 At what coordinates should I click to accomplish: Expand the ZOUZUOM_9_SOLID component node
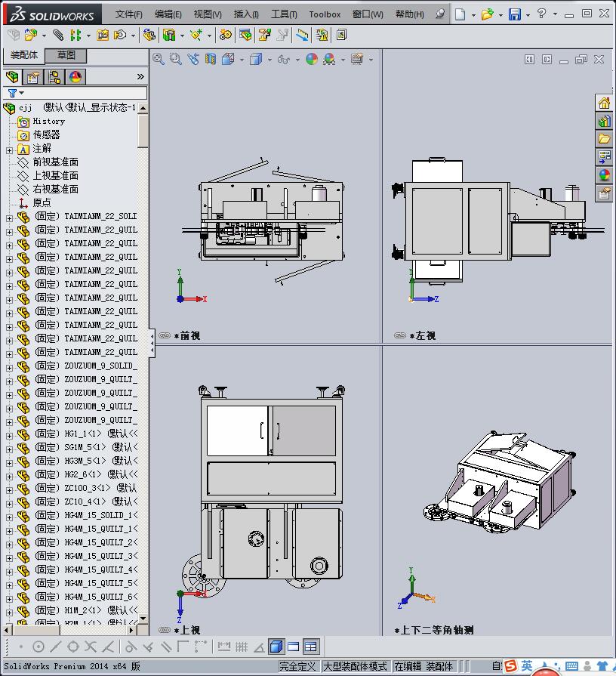point(10,368)
